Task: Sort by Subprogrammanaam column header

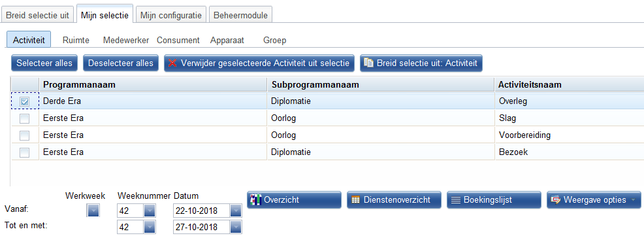Action: (x=381, y=84)
